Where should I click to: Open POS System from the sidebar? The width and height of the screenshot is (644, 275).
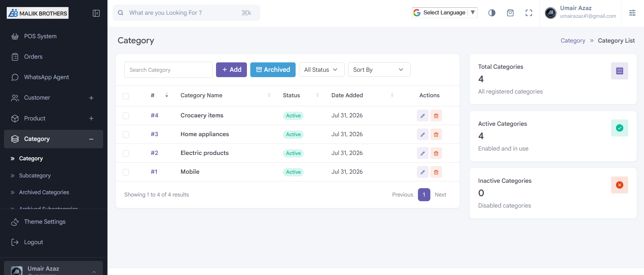pyautogui.click(x=40, y=36)
